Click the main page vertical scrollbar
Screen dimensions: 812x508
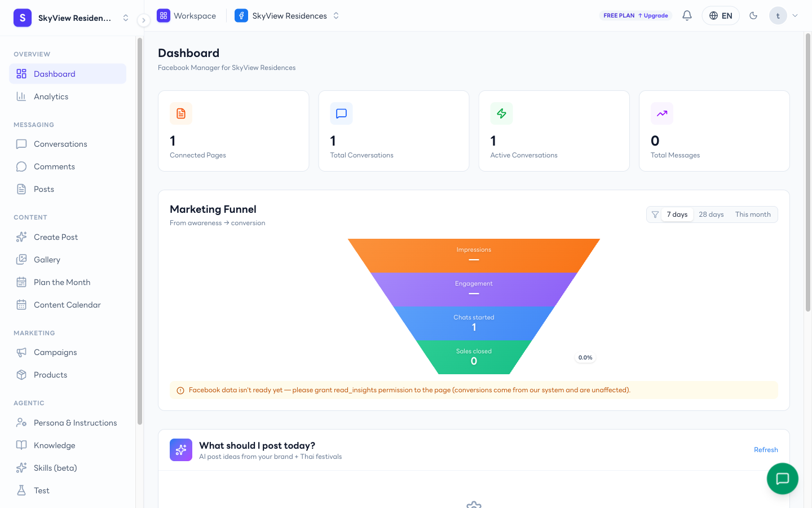click(807, 172)
